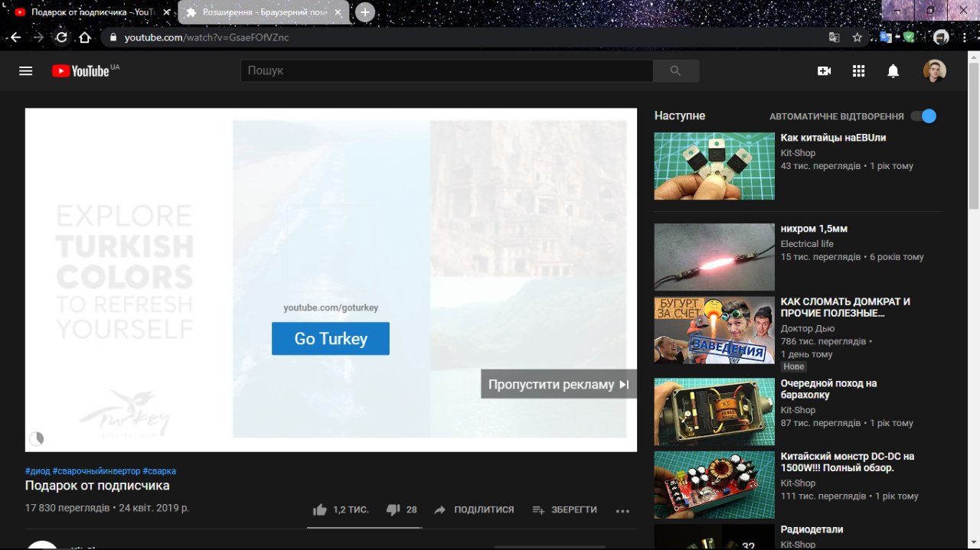Image resolution: width=980 pixels, height=550 pixels.
Task: Open the more actions three-dot menu under video
Action: [x=622, y=510]
